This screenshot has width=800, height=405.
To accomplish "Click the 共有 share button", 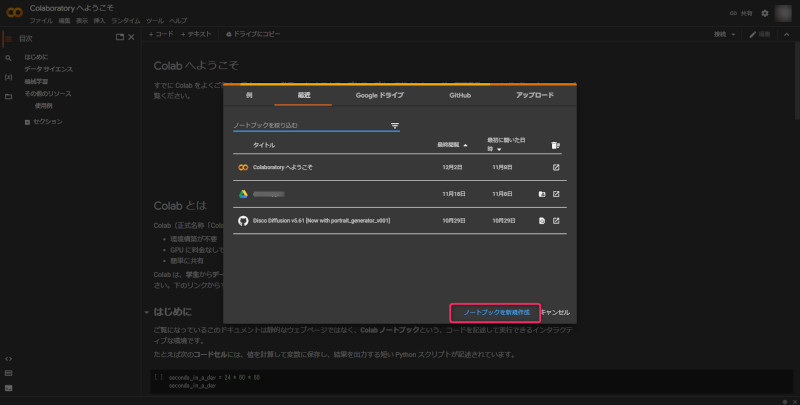I will coord(741,13).
